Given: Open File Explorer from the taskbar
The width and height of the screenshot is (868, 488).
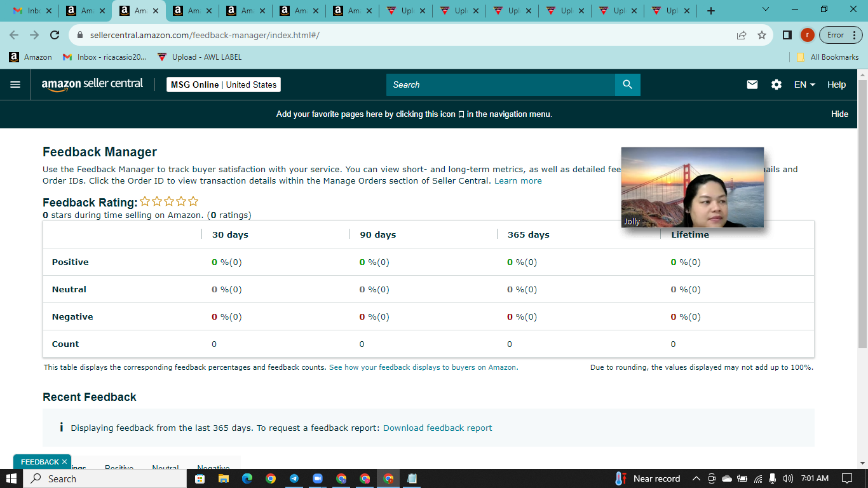Looking at the screenshot, I should pyautogui.click(x=223, y=478).
